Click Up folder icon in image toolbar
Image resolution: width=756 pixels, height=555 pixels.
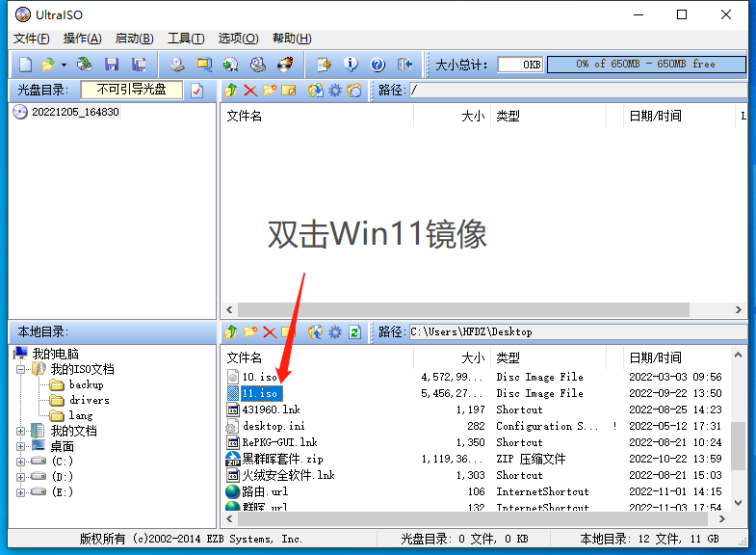230,91
